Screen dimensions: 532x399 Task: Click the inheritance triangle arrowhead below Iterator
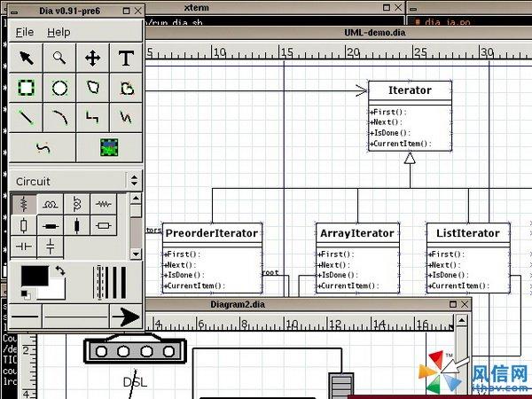coord(410,158)
